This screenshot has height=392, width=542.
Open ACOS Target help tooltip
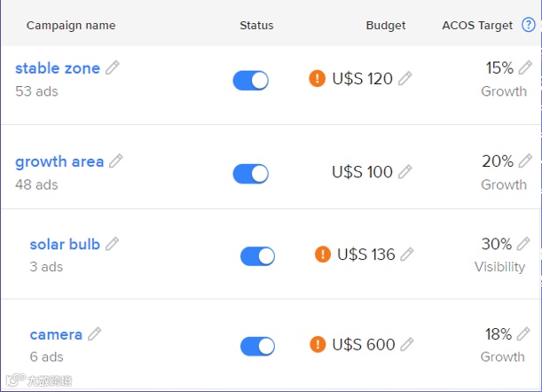(528, 26)
